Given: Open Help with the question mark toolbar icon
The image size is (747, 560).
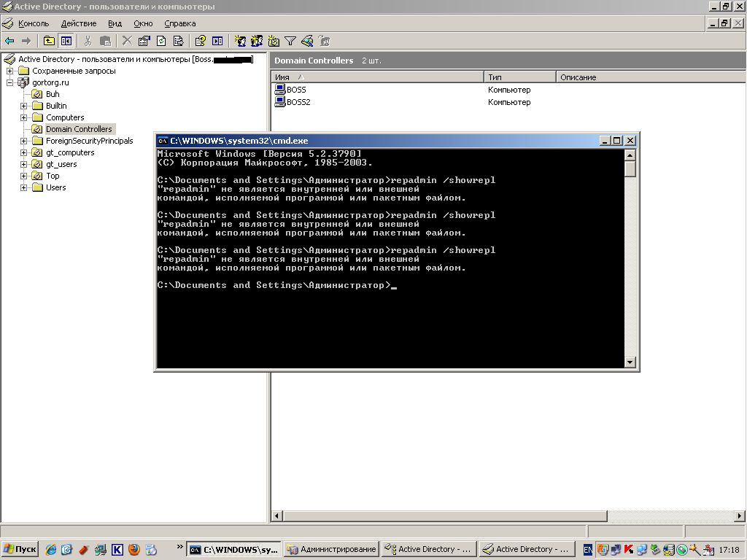Looking at the screenshot, I should [x=200, y=42].
